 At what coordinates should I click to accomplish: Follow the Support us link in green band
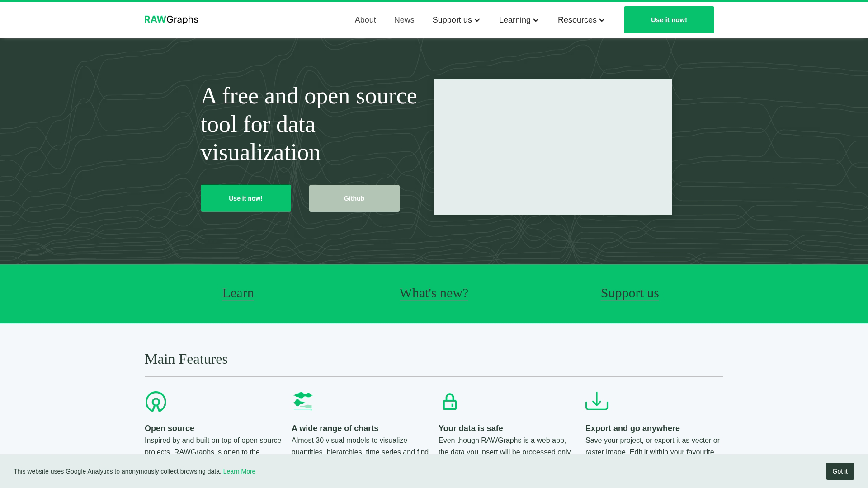[x=630, y=293]
